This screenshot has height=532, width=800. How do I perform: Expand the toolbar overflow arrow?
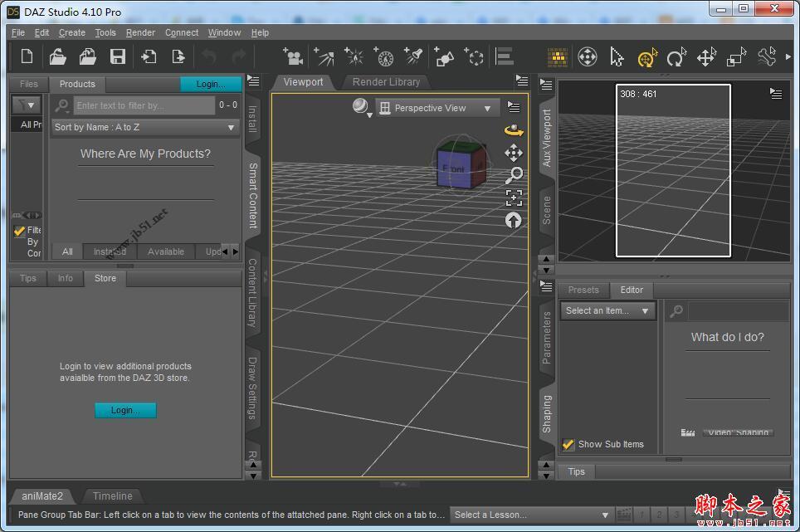point(788,56)
